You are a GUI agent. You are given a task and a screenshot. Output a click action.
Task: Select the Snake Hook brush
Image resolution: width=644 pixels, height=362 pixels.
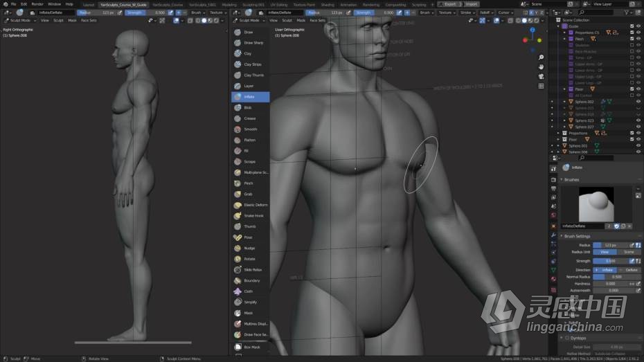click(251, 215)
